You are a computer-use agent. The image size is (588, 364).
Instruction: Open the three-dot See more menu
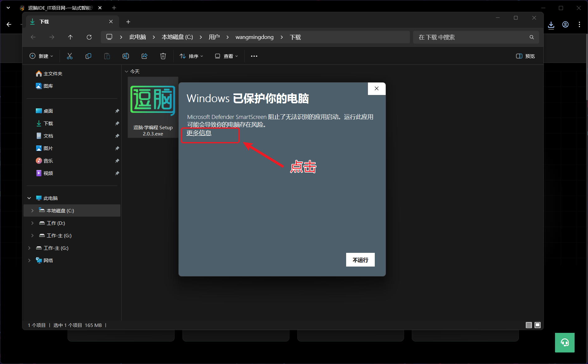click(254, 56)
